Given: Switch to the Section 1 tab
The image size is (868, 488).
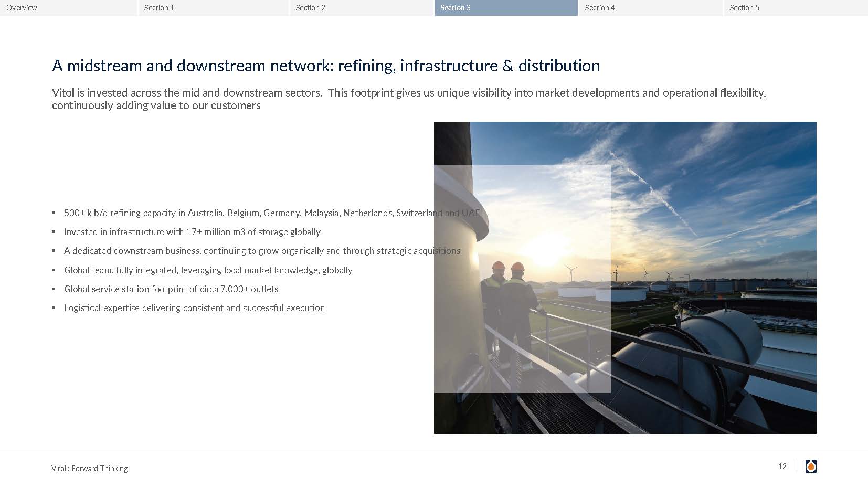Looking at the screenshot, I should 159,8.
